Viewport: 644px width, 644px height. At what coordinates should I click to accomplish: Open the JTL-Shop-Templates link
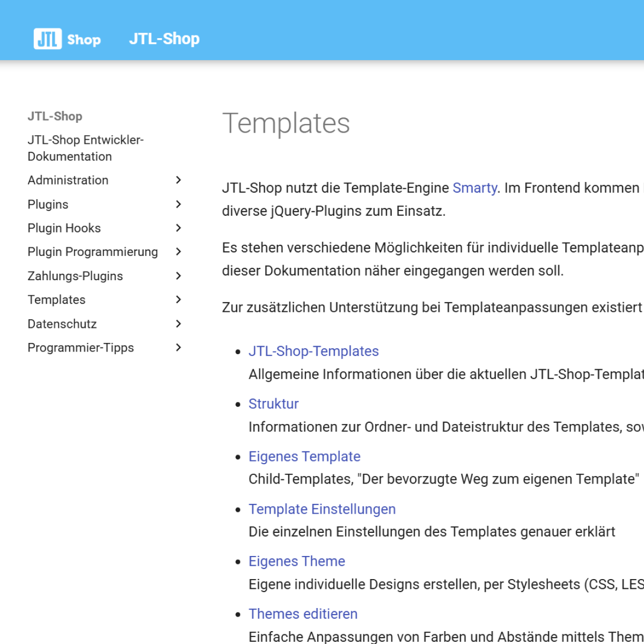pyautogui.click(x=313, y=351)
